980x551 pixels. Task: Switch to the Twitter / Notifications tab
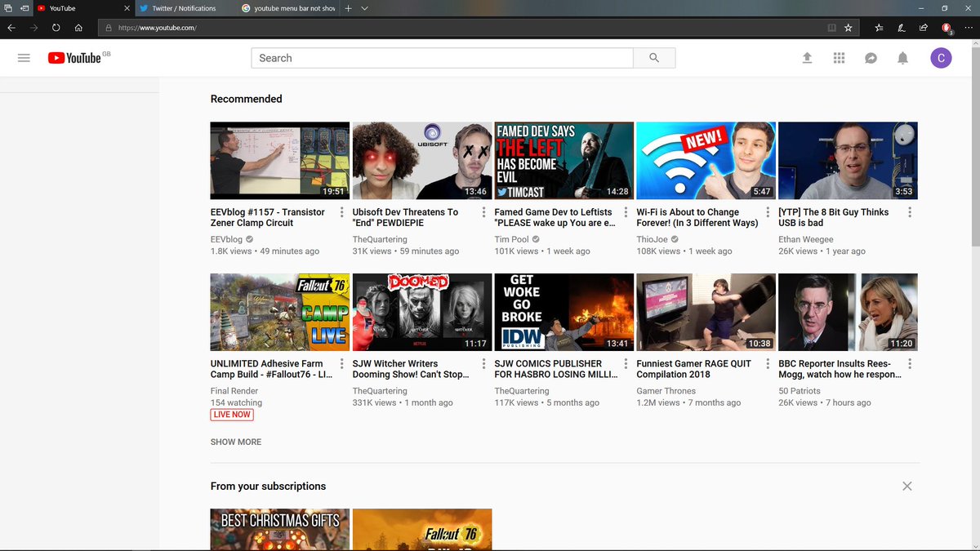pyautogui.click(x=186, y=8)
